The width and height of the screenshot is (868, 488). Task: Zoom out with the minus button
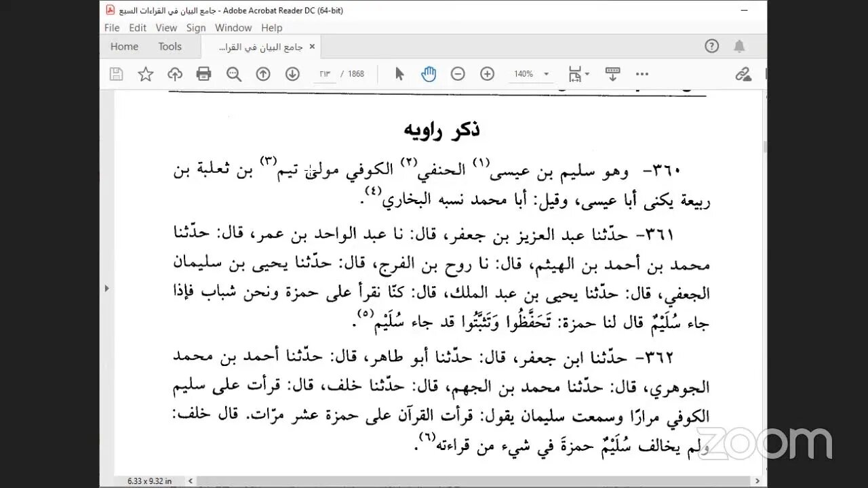click(x=458, y=74)
